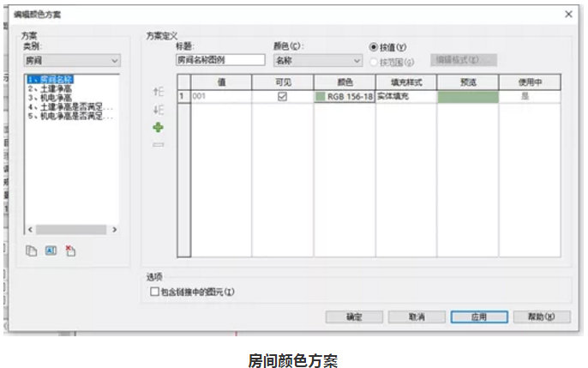Select scheme 5、机电净高是否满足

click(70, 117)
